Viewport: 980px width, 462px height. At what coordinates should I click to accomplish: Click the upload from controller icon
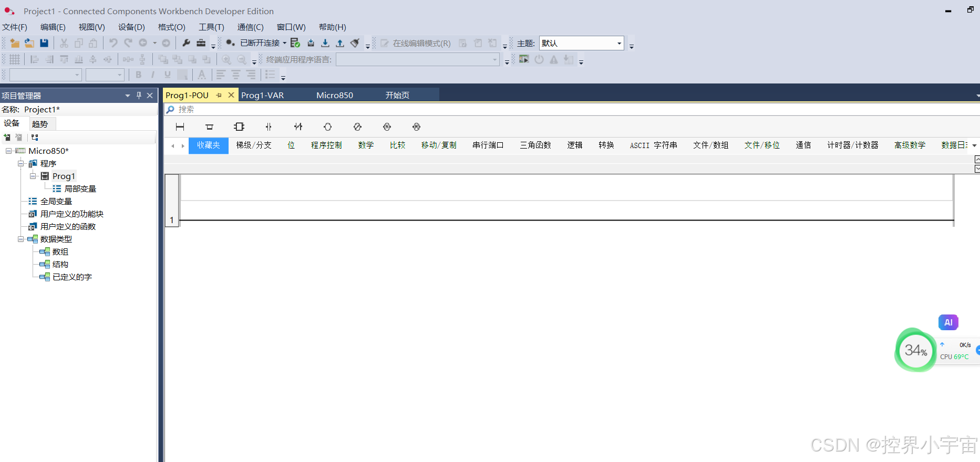pyautogui.click(x=340, y=43)
